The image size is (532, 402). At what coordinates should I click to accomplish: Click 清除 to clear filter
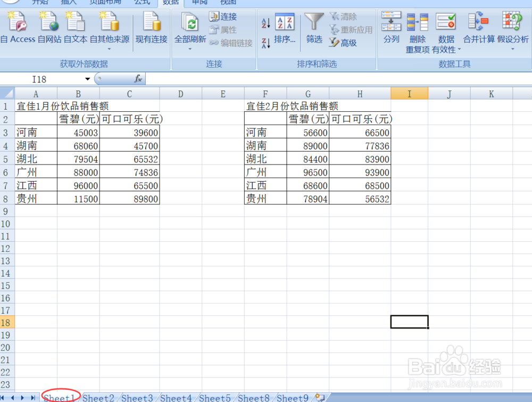[343, 17]
